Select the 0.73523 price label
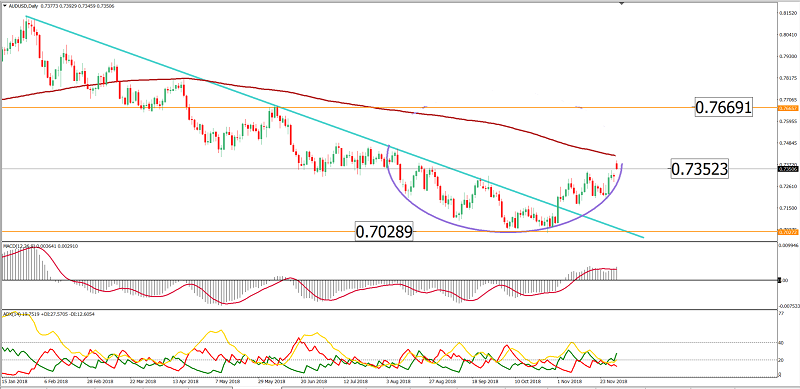The width and height of the screenshot is (800, 389). click(699, 169)
